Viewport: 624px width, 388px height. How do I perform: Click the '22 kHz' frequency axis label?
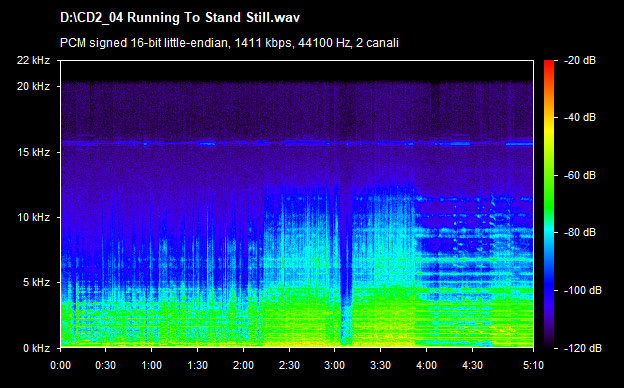coord(33,60)
